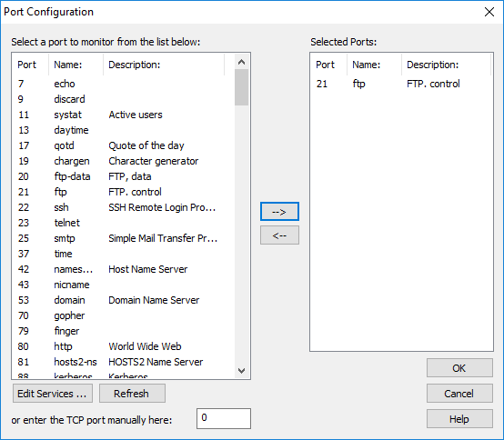Click the right arrow add-port button
Image resolution: width=504 pixels, height=440 pixels.
pyautogui.click(x=279, y=211)
